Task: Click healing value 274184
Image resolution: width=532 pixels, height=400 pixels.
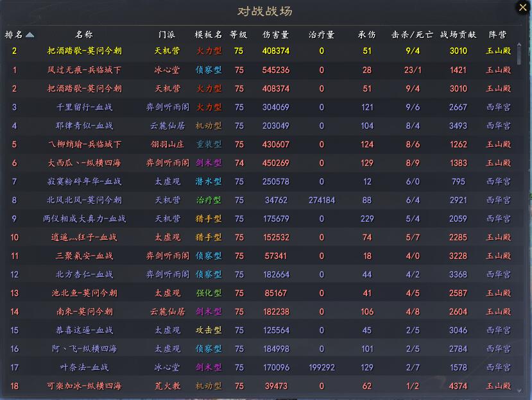Action: [x=322, y=201]
